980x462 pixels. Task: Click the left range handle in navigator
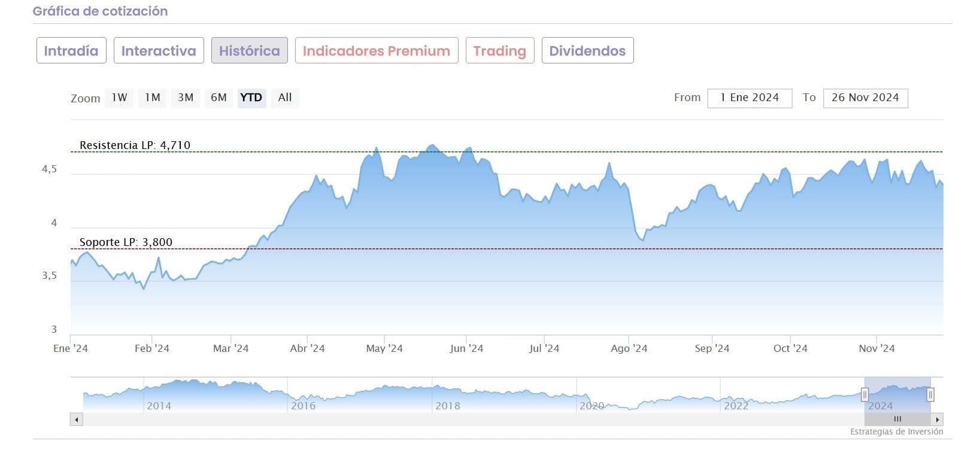tap(864, 395)
